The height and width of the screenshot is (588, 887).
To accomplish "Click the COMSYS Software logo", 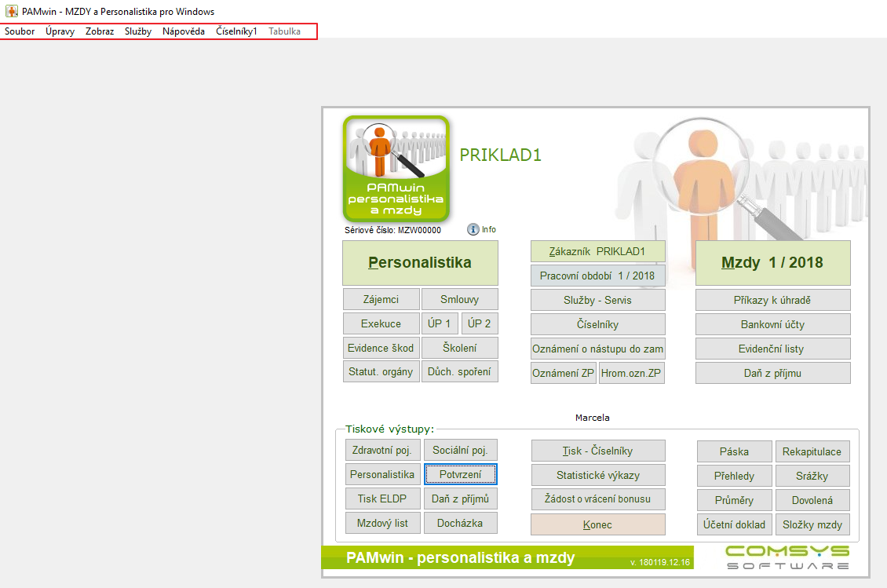I will point(787,557).
